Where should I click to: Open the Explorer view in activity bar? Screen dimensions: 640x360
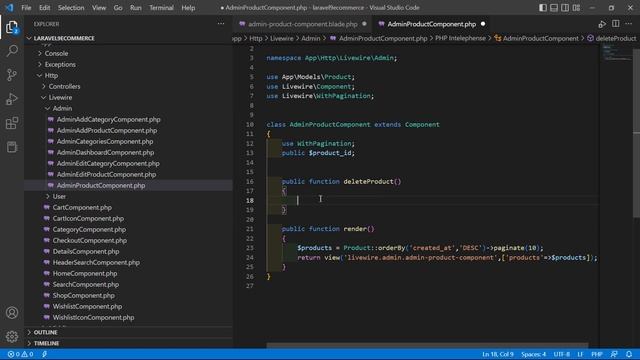point(12,27)
